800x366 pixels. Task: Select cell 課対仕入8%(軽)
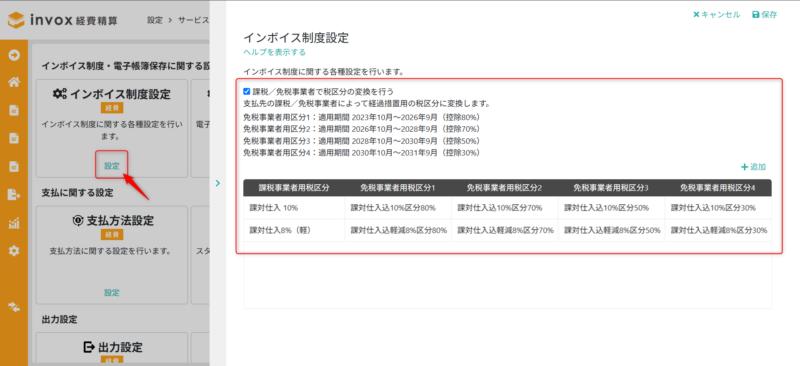294,230
